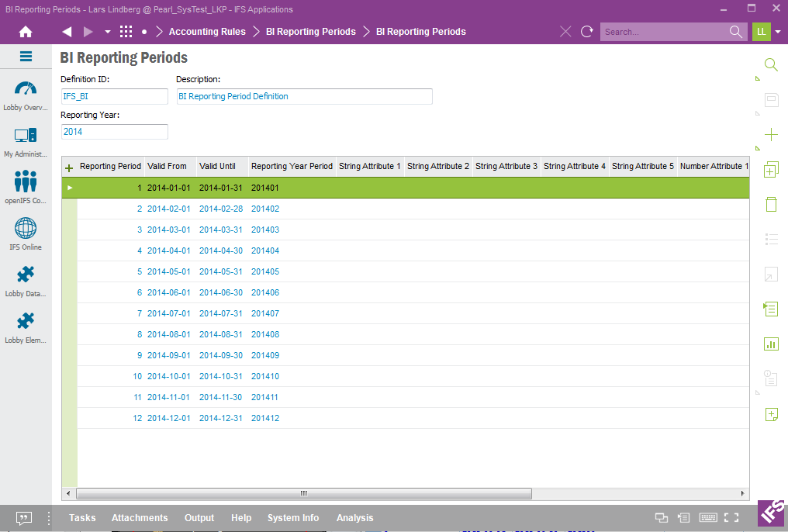Click the Reporting Year Period column header
This screenshot has height=532, width=788.
(292, 166)
